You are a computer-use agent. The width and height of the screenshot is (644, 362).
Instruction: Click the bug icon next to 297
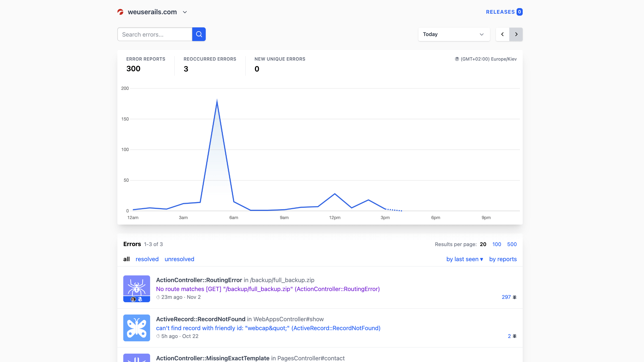[x=515, y=297]
